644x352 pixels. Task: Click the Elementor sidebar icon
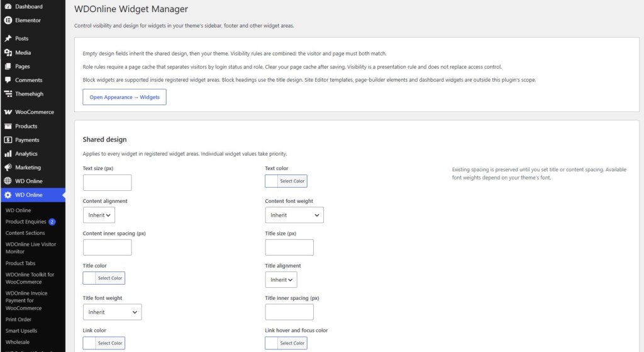(x=8, y=20)
